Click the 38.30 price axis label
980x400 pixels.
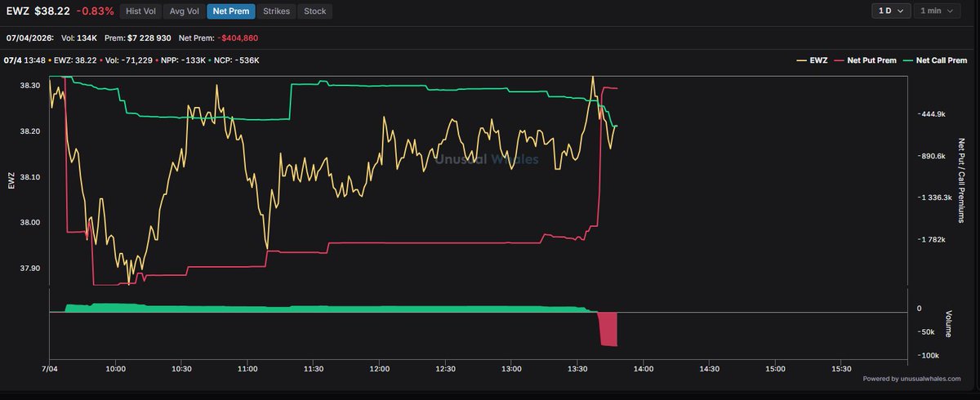click(30, 86)
